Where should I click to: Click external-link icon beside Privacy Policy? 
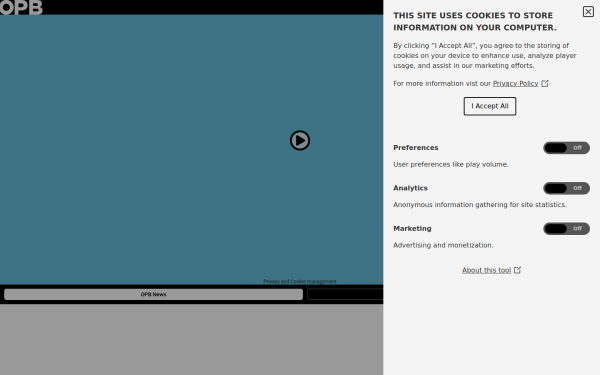(x=545, y=83)
